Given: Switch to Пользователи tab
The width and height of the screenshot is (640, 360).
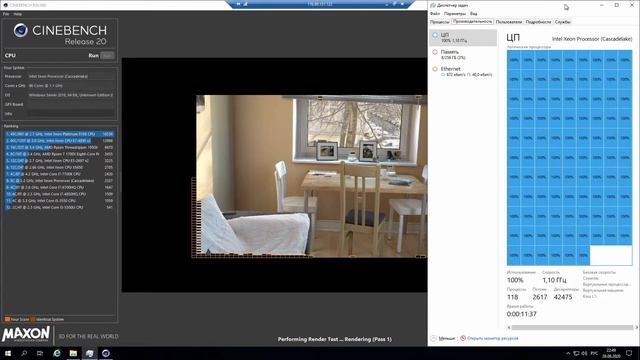Looking at the screenshot, I should pyautogui.click(x=509, y=22).
